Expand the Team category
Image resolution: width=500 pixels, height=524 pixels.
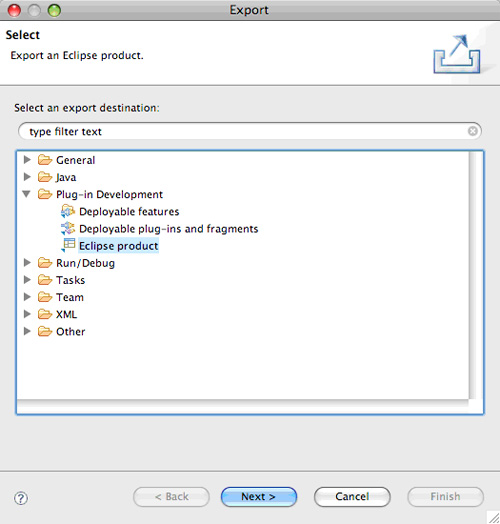[27, 297]
